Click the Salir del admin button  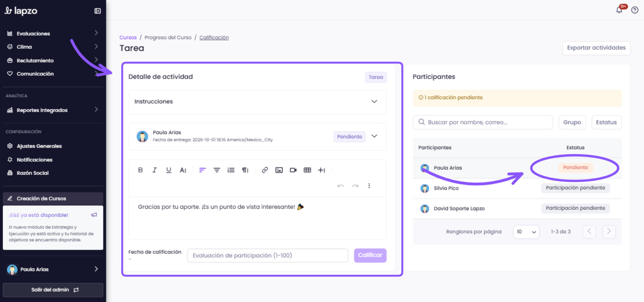[x=53, y=290]
